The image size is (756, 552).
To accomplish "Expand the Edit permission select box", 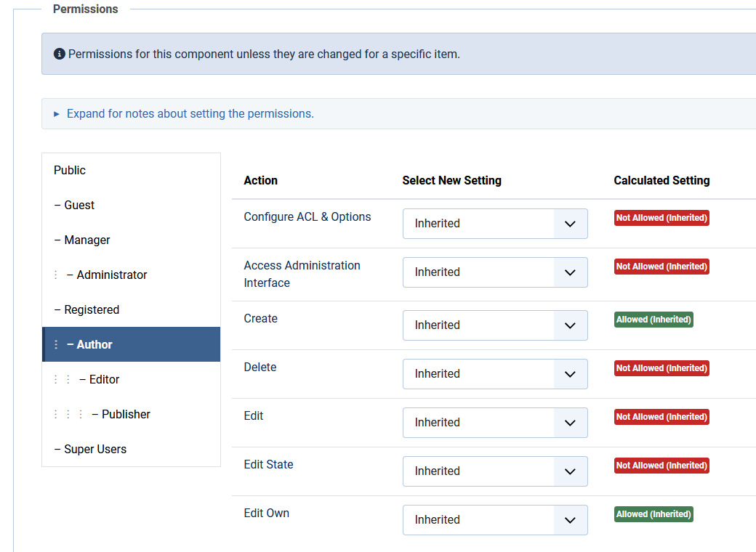I will pos(494,423).
